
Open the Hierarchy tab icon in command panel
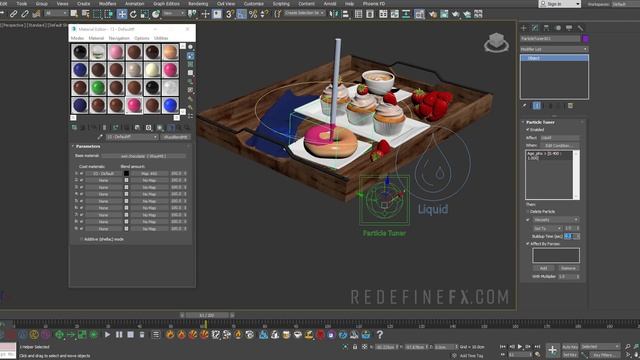point(546,28)
